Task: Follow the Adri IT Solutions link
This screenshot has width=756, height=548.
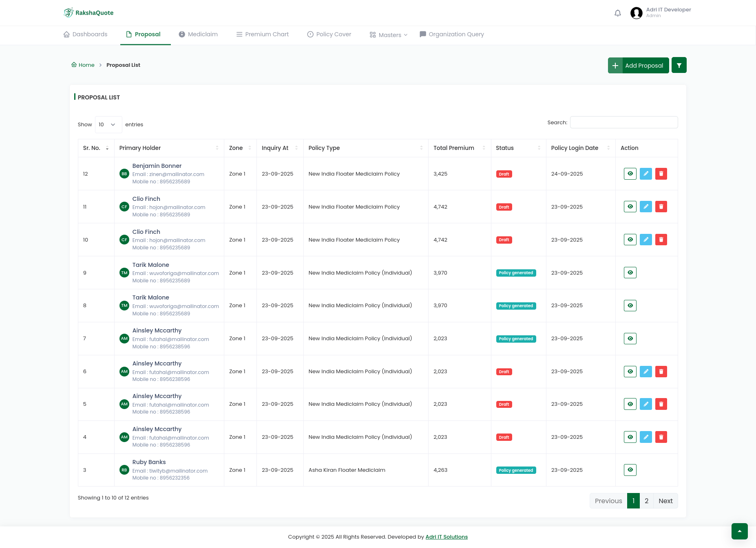Action: (x=447, y=537)
